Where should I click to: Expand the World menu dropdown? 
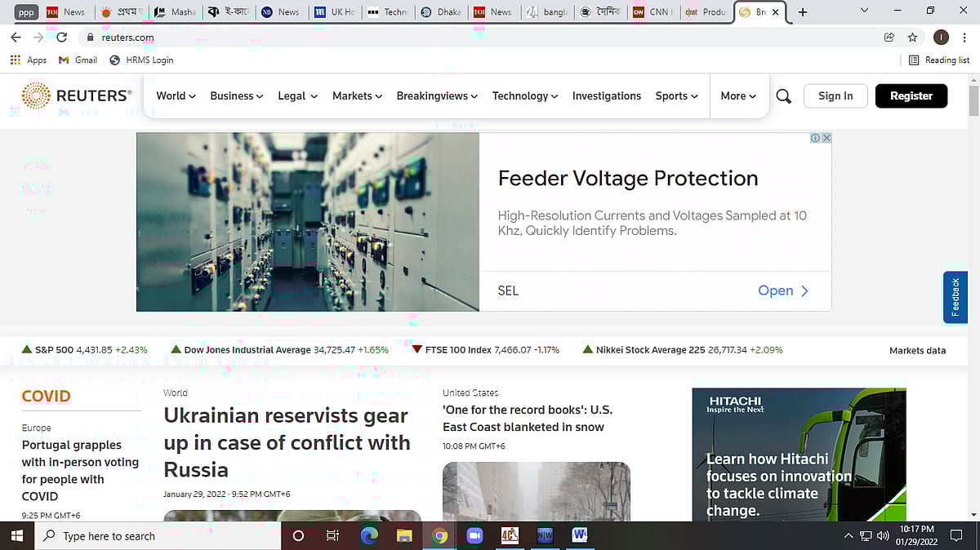pos(176,95)
